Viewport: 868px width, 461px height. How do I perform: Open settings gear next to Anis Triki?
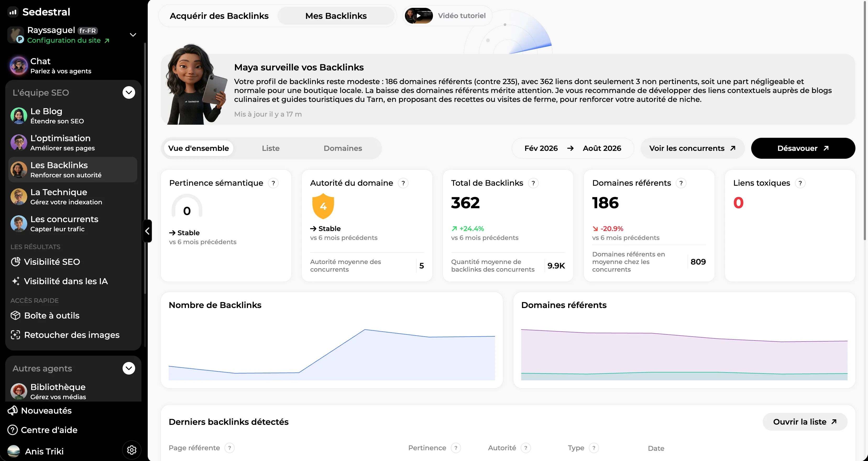point(131,450)
